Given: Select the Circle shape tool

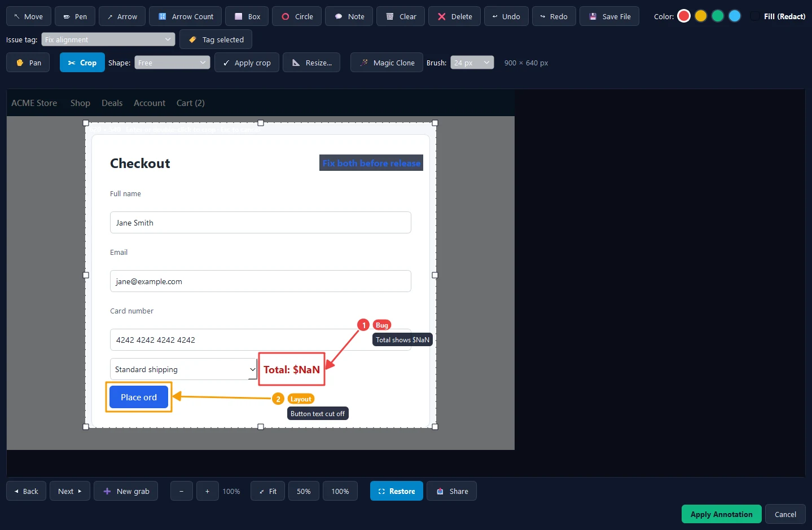Looking at the screenshot, I should pos(297,16).
